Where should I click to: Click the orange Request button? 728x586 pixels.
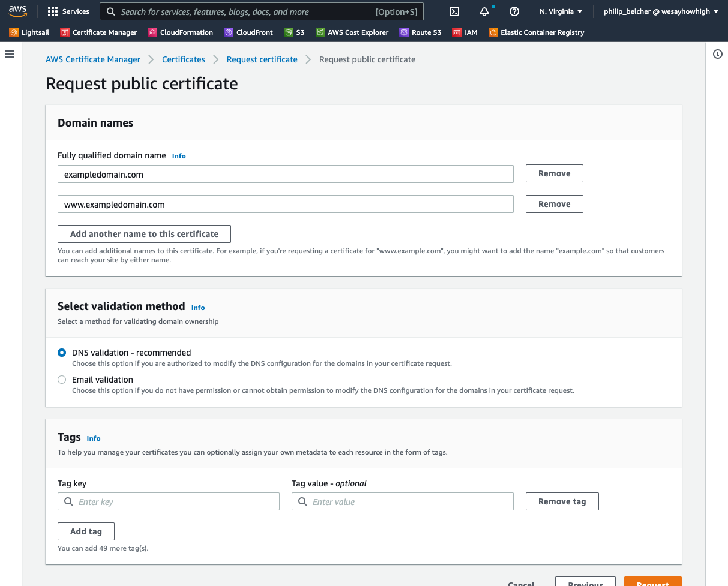(652, 582)
